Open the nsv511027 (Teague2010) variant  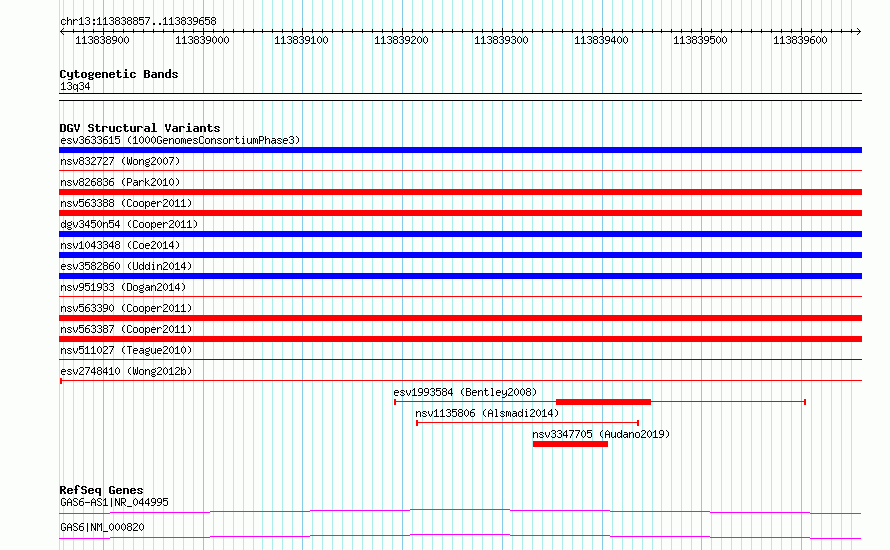(126, 350)
